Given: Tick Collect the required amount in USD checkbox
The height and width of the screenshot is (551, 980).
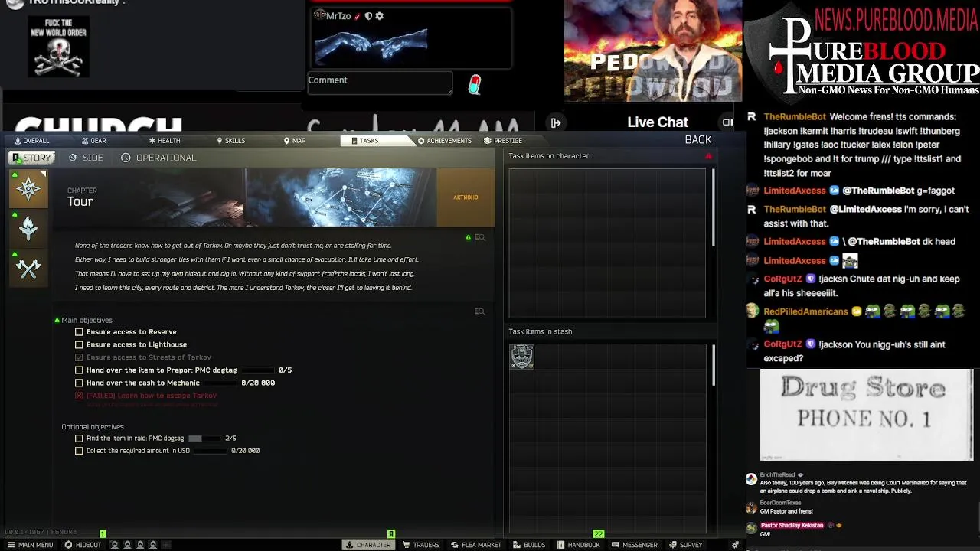Looking at the screenshot, I should (79, 451).
